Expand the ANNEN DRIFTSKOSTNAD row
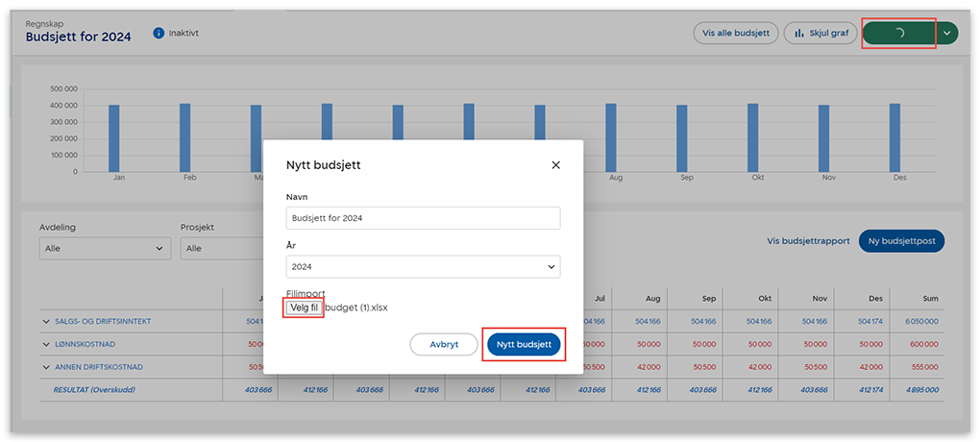980x442 pixels. click(45, 367)
